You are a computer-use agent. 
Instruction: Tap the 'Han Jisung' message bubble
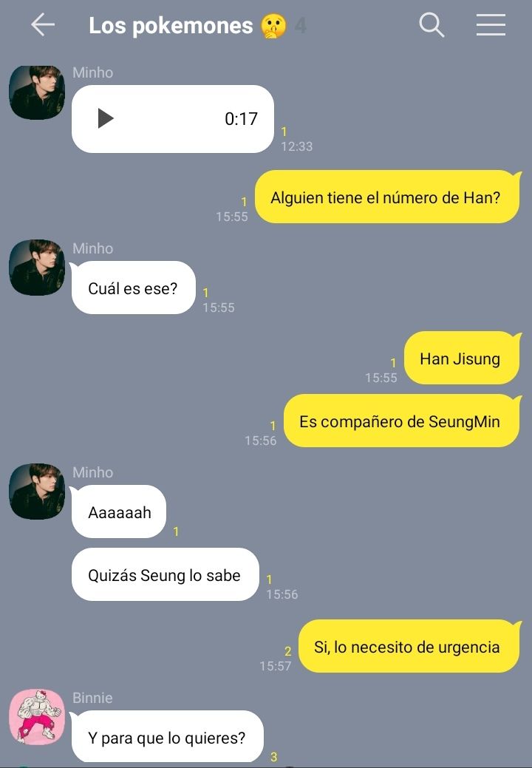coord(462,358)
